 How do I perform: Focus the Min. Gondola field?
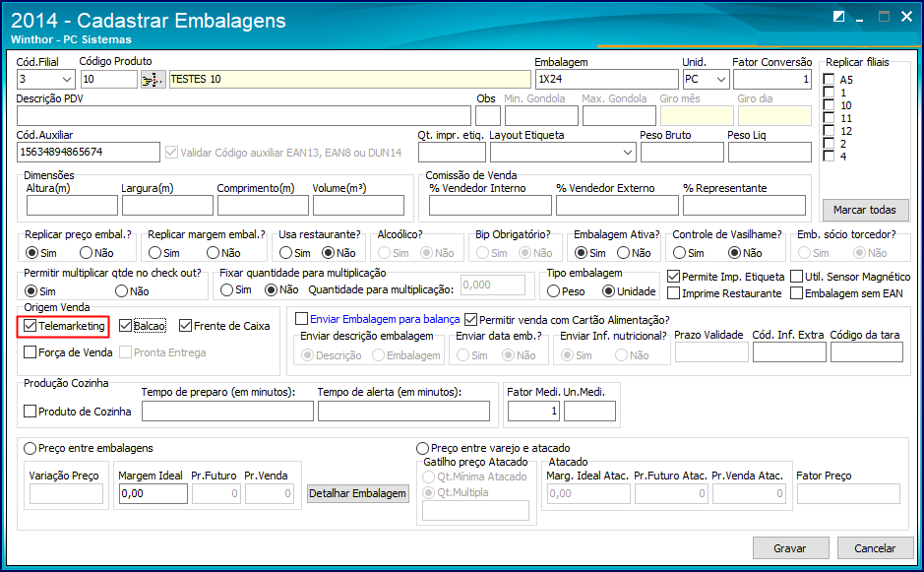point(541,115)
